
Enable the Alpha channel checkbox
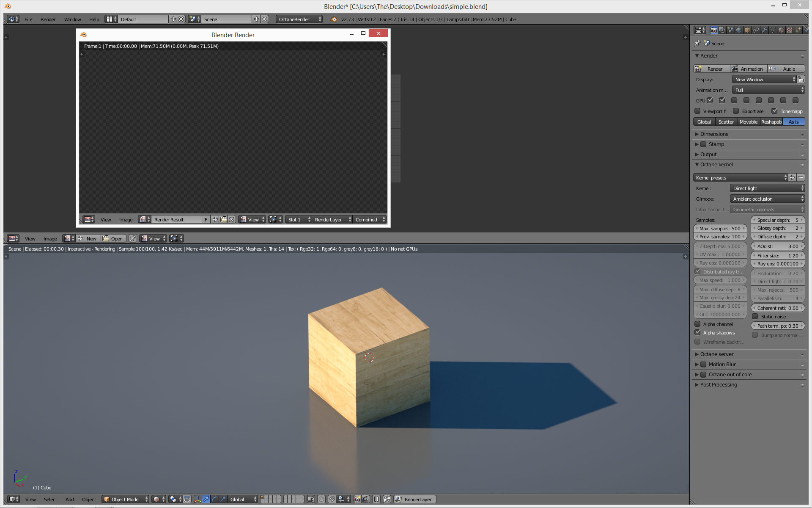698,324
